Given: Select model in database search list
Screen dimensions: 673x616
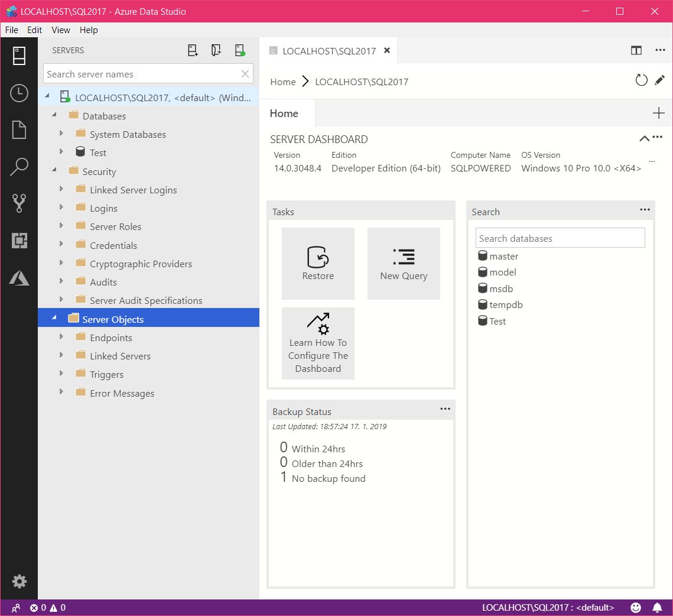Looking at the screenshot, I should (x=497, y=273).
